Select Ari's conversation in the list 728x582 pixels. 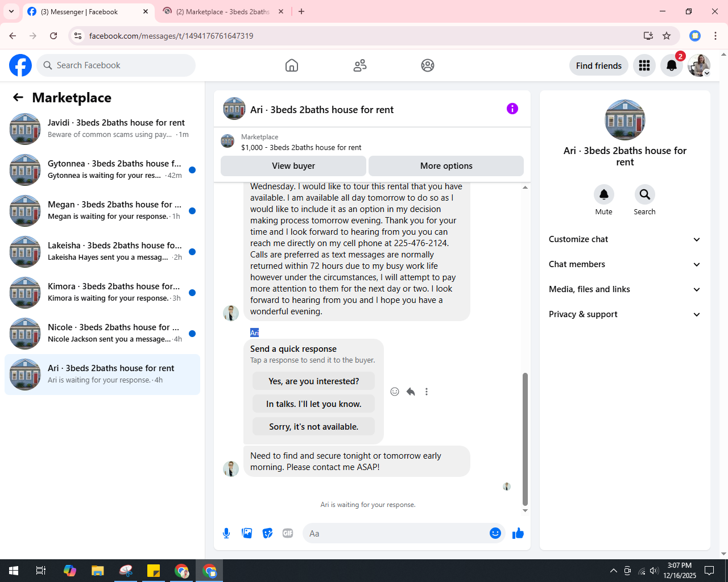coord(102,375)
